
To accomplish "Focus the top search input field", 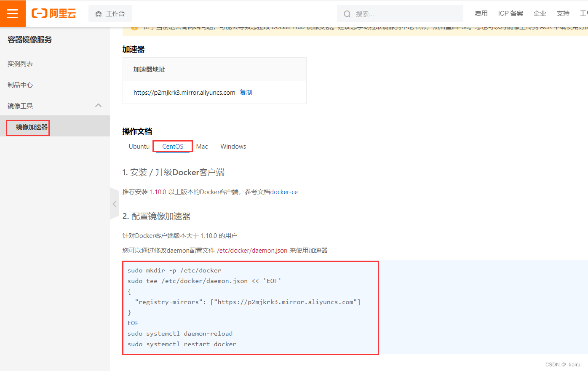I will [x=400, y=14].
